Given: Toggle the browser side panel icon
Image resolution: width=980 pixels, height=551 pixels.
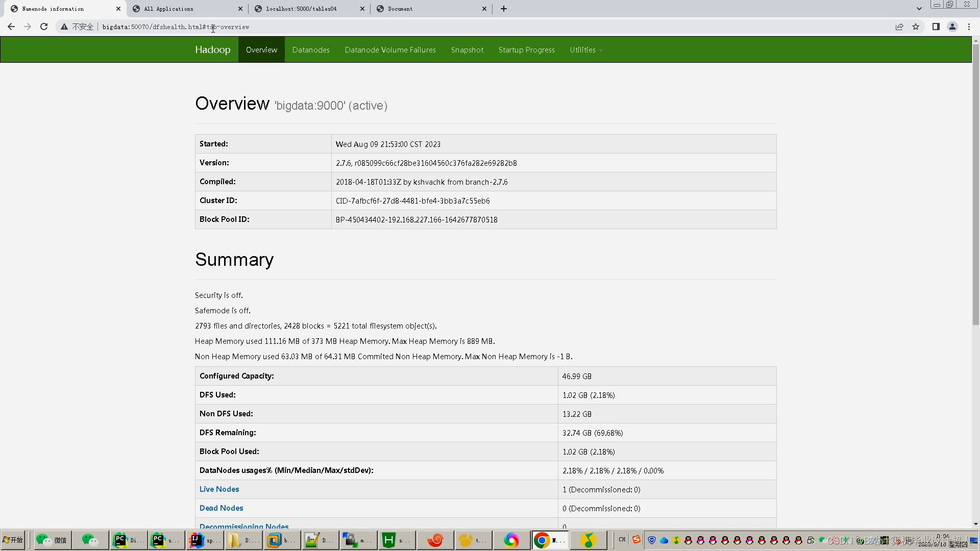Looking at the screenshot, I should (936, 27).
